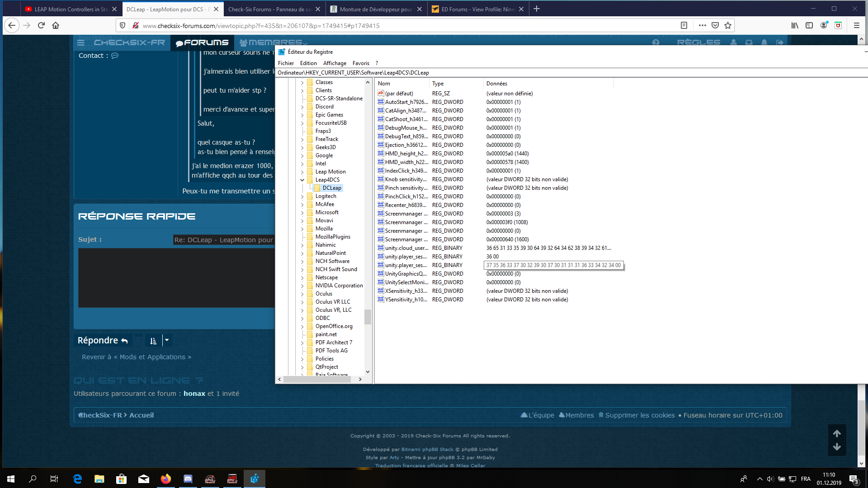Open Affichage menu in registry editor
Image resolution: width=868 pixels, height=488 pixels.
335,63
